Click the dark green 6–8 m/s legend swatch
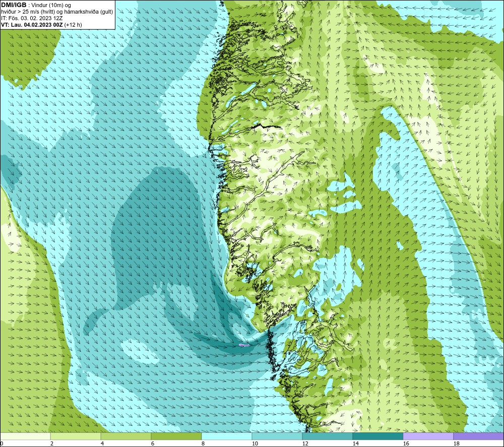This screenshot has height=447, width=504. click(176, 436)
